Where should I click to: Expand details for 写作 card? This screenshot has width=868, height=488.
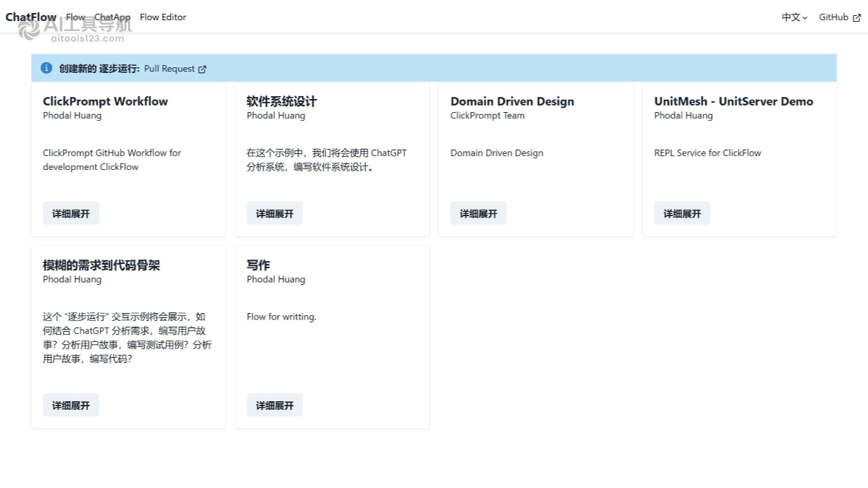click(x=275, y=405)
